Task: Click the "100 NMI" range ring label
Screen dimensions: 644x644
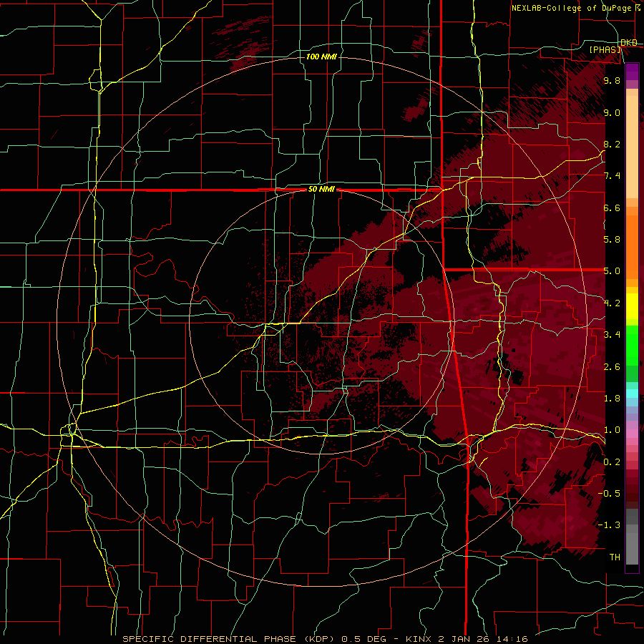Action: coord(321,57)
